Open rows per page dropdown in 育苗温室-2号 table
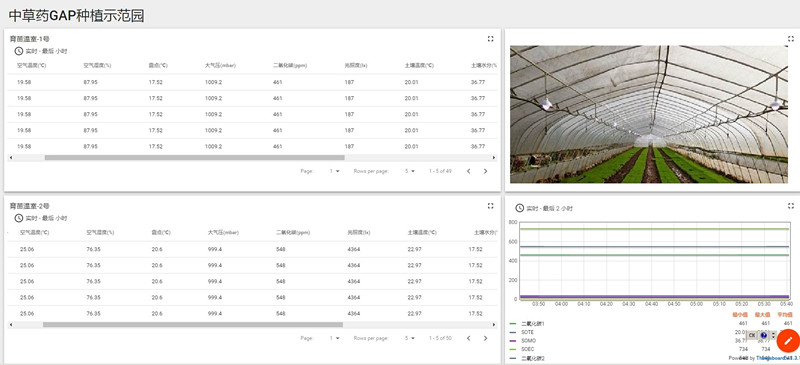Screen dimensions: 800x365 pyautogui.click(x=410, y=338)
